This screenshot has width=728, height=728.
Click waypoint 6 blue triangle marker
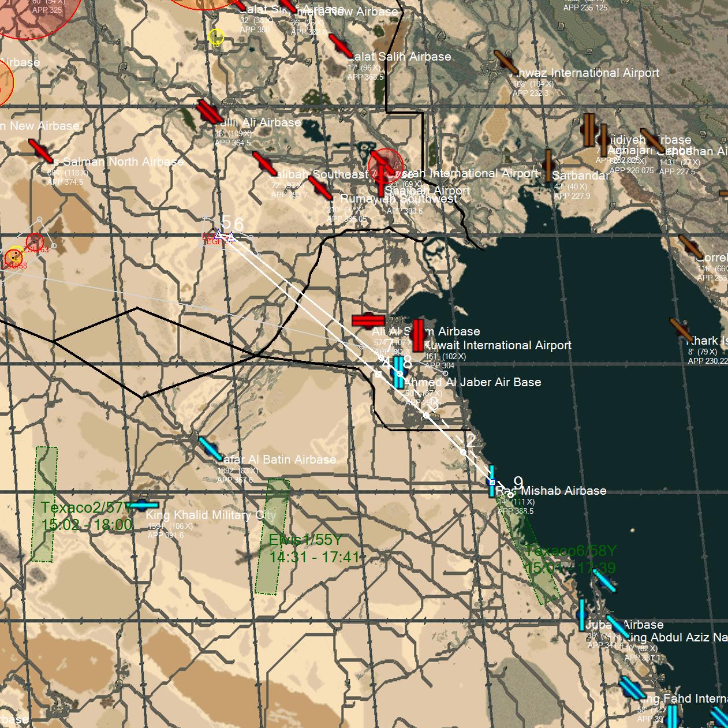[x=231, y=237]
